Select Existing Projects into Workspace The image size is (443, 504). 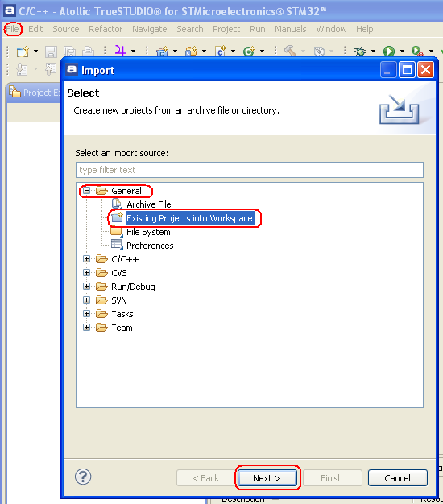(x=189, y=218)
